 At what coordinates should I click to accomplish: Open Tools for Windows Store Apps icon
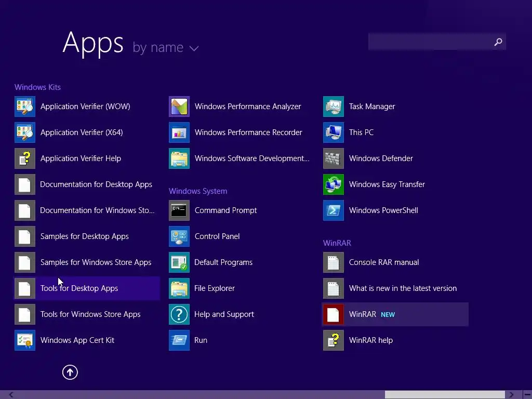pyautogui.click(x=25, y=314)
